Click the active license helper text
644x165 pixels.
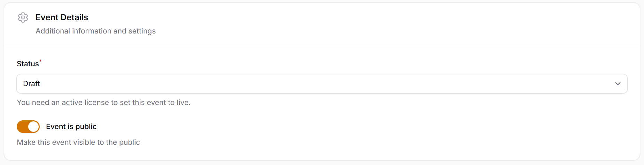[x=103, y=103]
